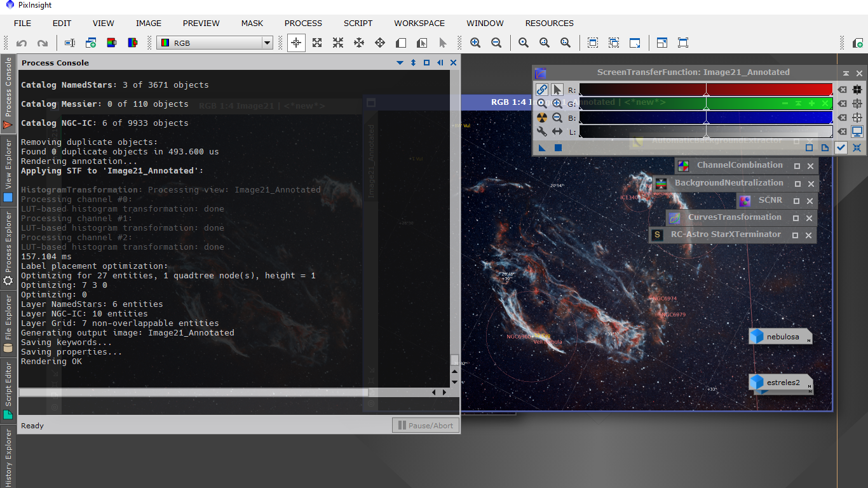Expand the BackgroundNeutralization process window
This screenshot has width=868, height=488.
tap(797, 184)
